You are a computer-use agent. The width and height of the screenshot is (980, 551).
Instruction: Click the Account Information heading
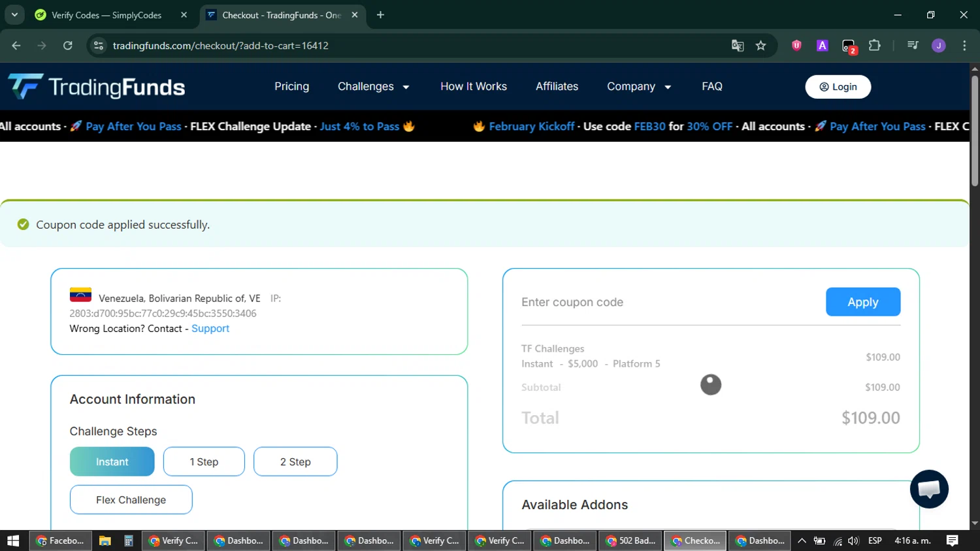coord(133,399)
